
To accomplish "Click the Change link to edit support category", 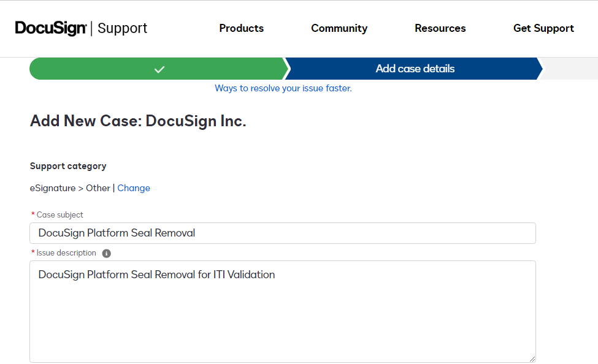I will (134, 188).
